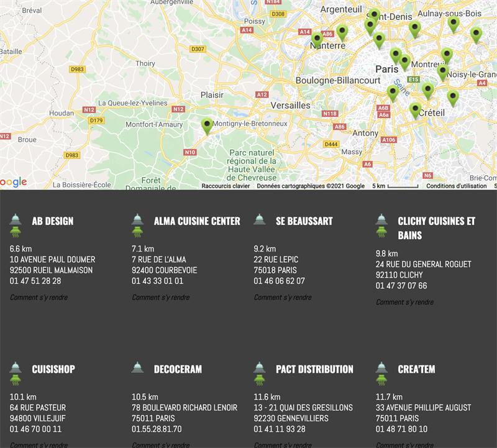Screen dimensions: 497x448
Task: Click the faucet icon for AB DESIGN
Action: 16,219
